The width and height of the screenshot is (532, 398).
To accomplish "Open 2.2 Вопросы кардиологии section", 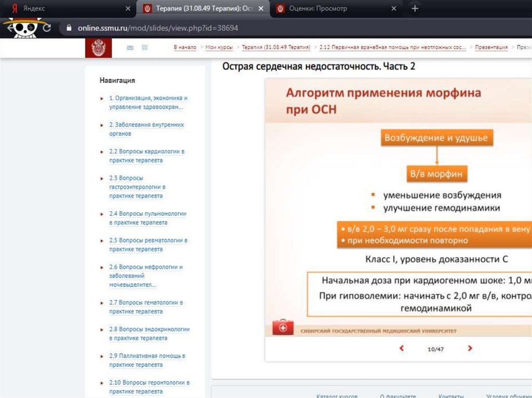I will [x=147, y=156].
